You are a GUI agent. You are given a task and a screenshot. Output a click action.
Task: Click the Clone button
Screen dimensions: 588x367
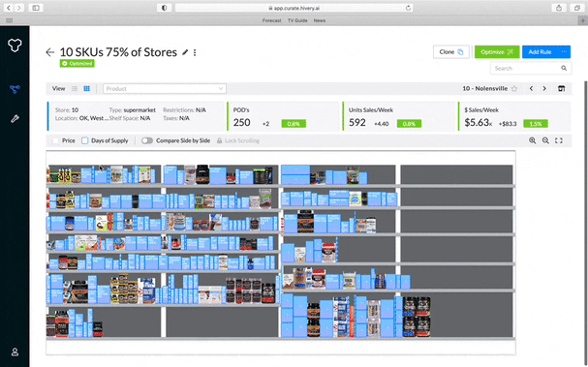[x=451, y=51]
